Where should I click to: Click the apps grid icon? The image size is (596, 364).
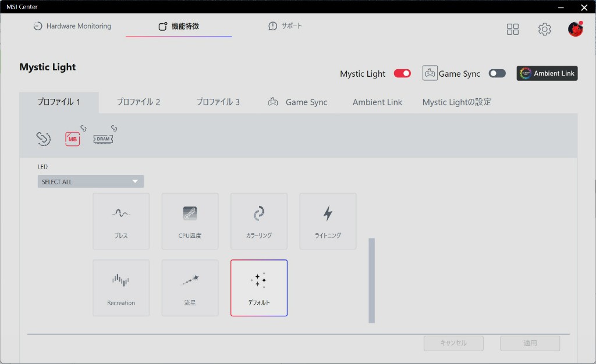pyautogui.click(x=512, y=29)
